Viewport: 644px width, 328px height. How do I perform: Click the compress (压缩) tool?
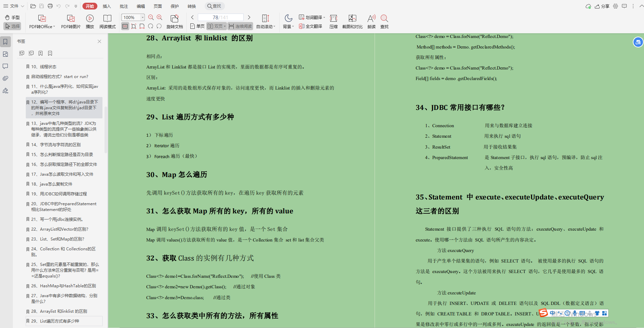(334, 22)
